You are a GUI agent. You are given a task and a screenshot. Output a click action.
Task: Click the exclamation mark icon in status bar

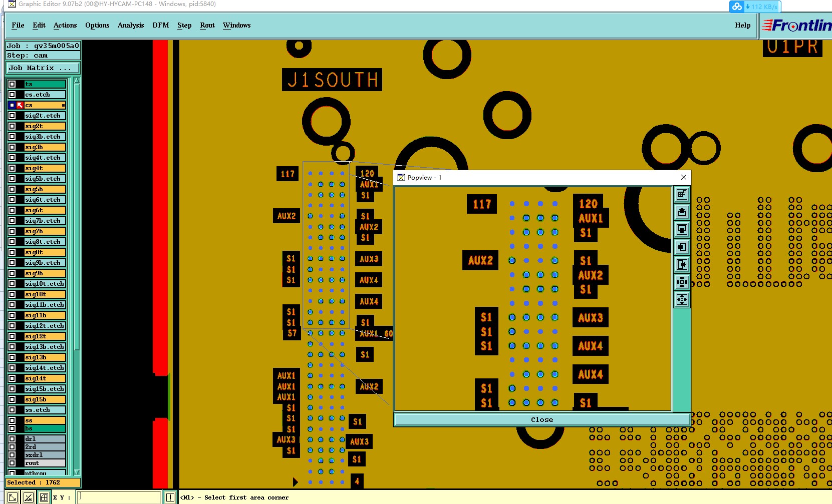coord(170,497)
